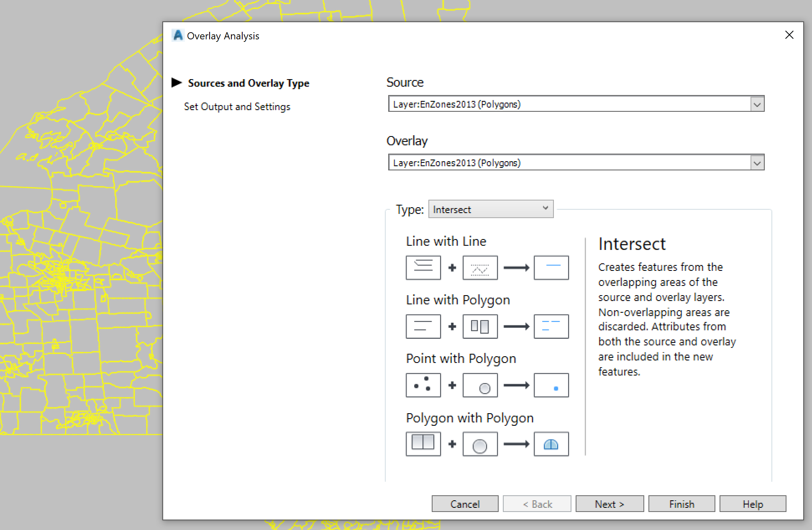This screenshot has width=812, height=530.
Task: Select the Sources and Overlay Type step
Action: 248,83
